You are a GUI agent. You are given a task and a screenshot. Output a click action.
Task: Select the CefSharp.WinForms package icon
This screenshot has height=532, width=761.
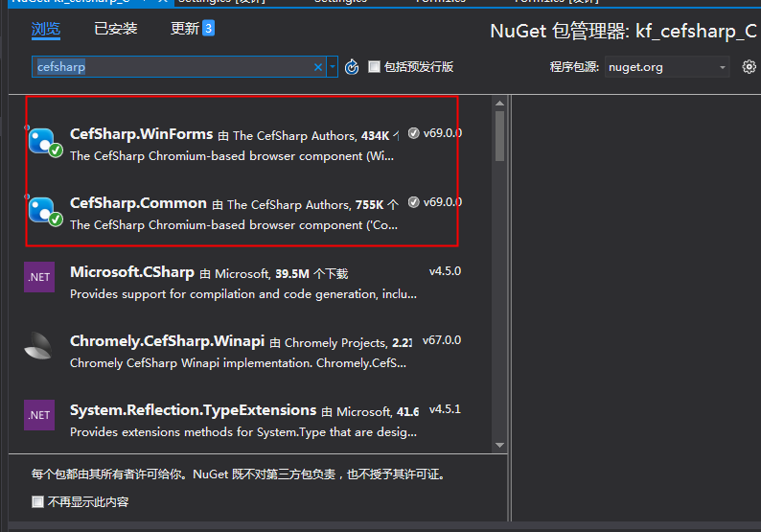(x=45, y=142)
